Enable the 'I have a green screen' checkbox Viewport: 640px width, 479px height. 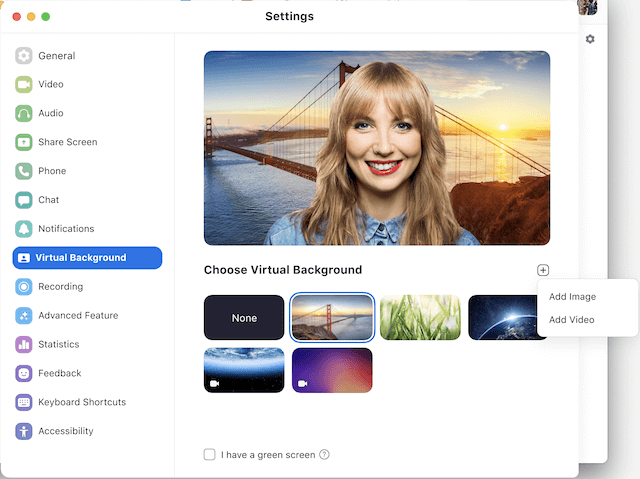pyautogui.click(x=209, y=454)
